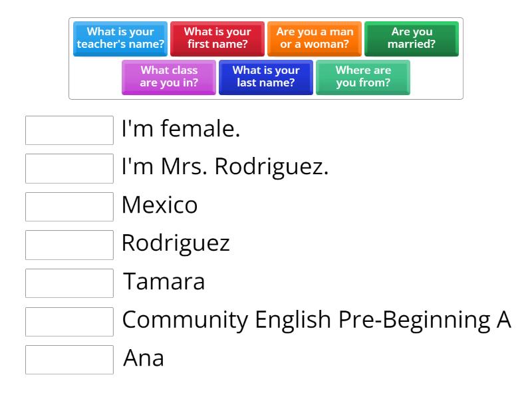Viewport: 532px width, 399px height.
Task: Click the "Mexico" answer text
Action: [160, 205]
